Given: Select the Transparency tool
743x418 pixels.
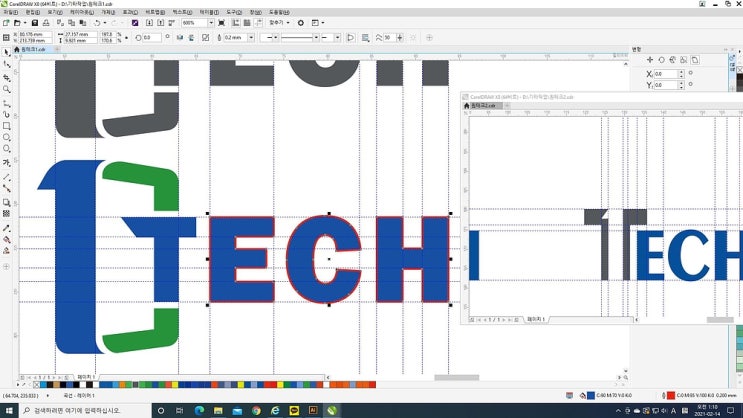Looking at the screenshot, I should (x=6, y=214).
